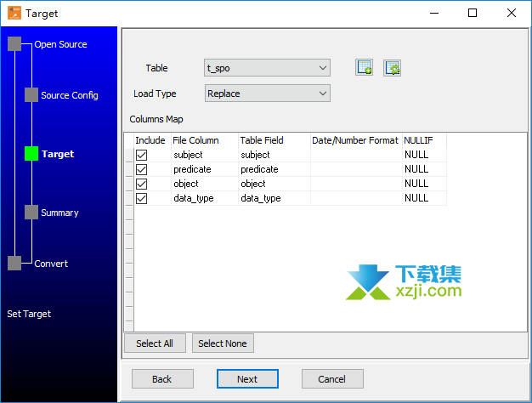
Task: Uncheck Include for subject row
Action: pos(141,155)
